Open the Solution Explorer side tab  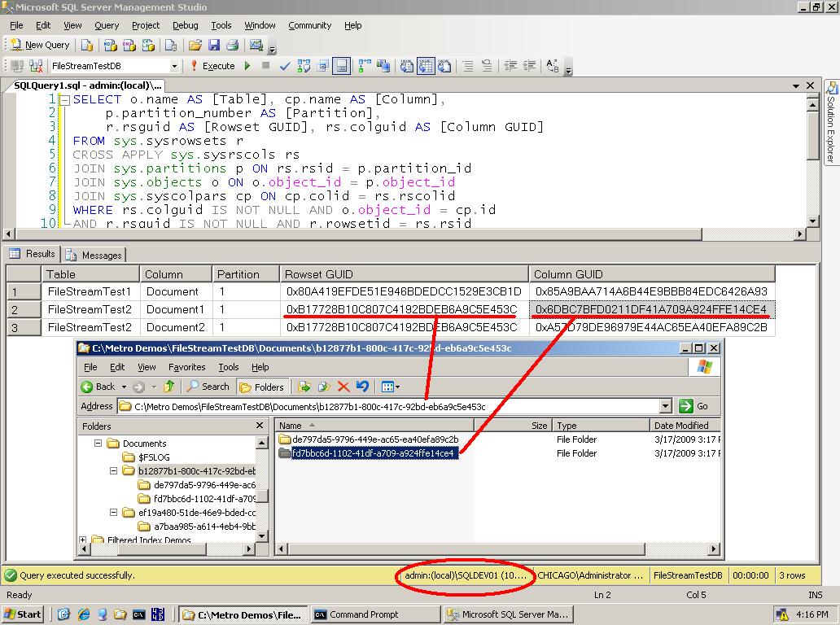[831, 123]
